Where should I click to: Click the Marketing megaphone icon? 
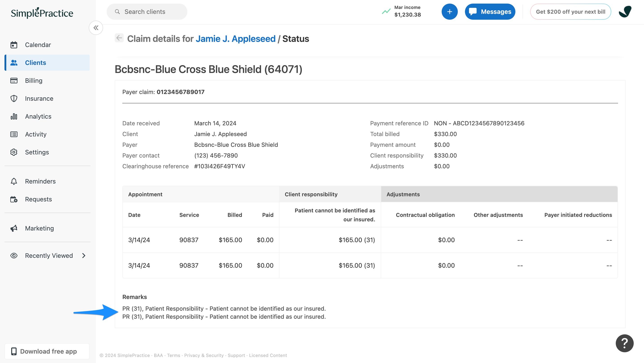pos(14,228)
